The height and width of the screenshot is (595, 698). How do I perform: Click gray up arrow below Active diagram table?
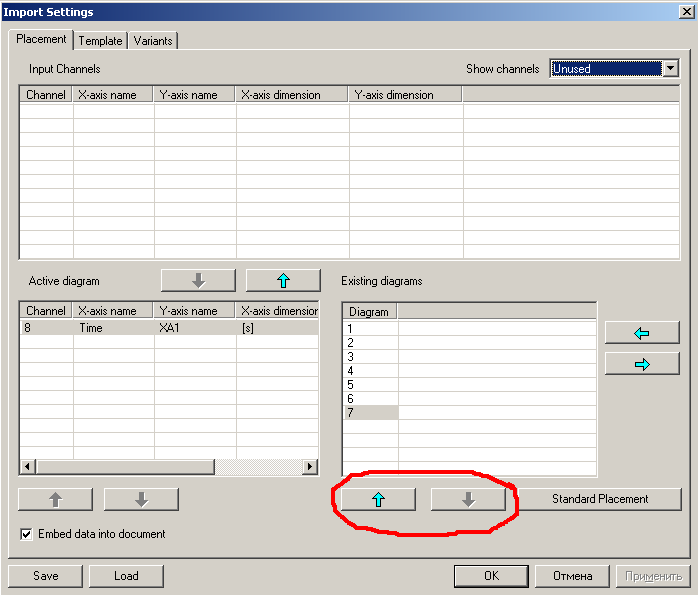tap(55, 499)
